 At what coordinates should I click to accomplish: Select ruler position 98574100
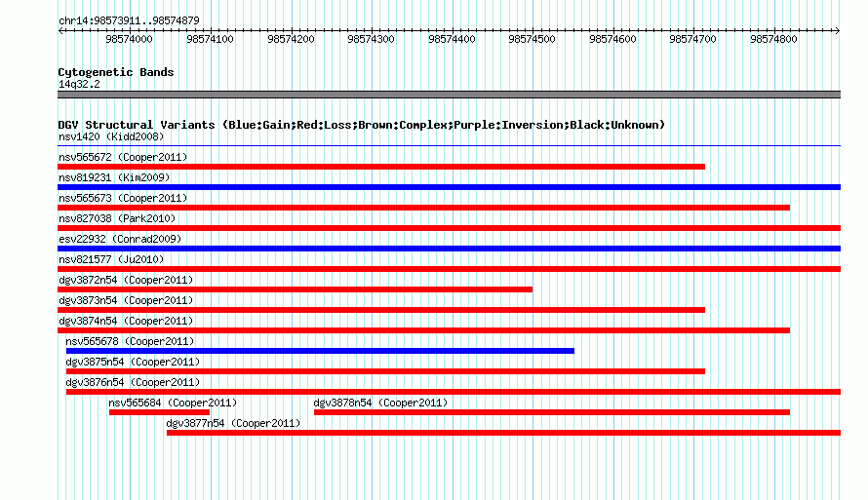click(x=210, y=39)
